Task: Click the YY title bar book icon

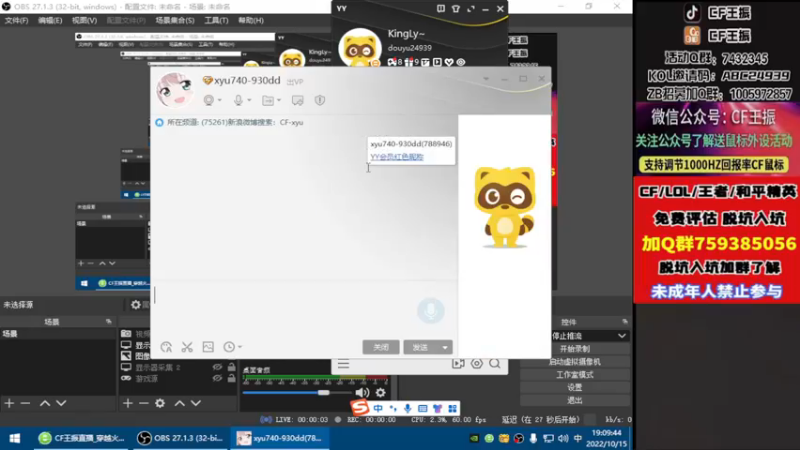Action: coord(441,9)
